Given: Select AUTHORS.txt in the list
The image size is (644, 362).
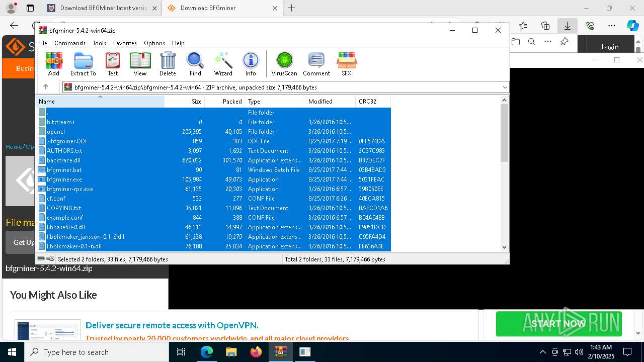Looking at the screenshot, I should pos(213,151).
